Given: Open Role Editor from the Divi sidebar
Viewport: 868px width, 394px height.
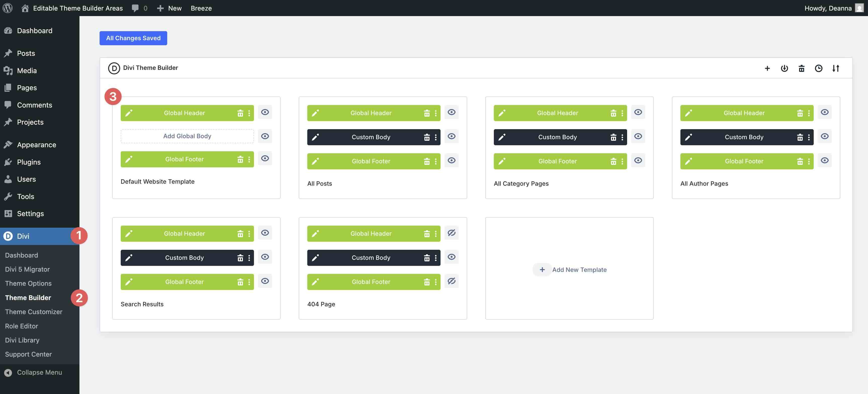Looking at the screenshot, I should 22,326.
